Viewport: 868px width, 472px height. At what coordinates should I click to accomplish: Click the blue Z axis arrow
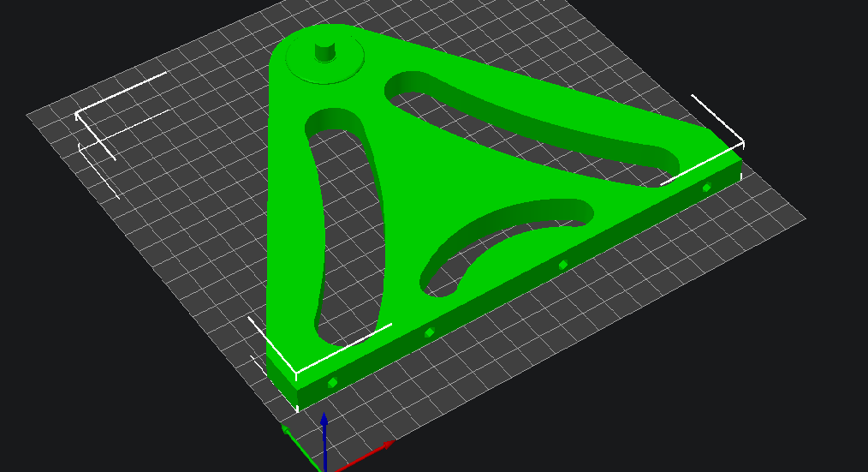(324, 441)
